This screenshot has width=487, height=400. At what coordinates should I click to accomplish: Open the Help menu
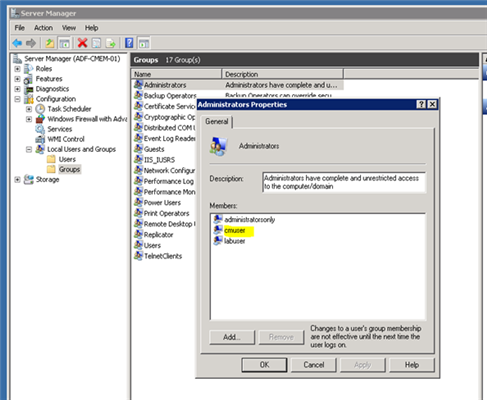point(91,28)
